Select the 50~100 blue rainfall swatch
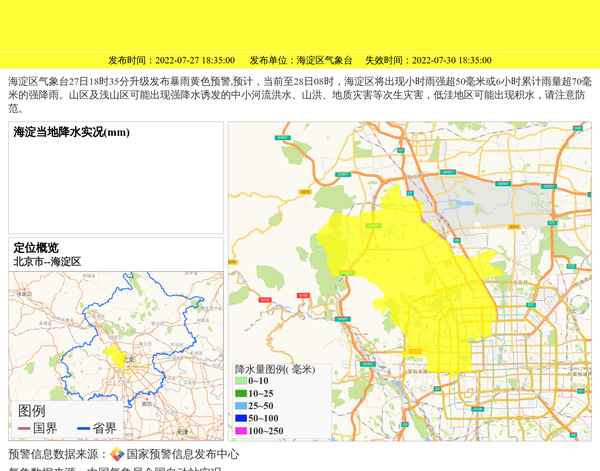This screenshot has height=471, width=600. tap(240, 418)
